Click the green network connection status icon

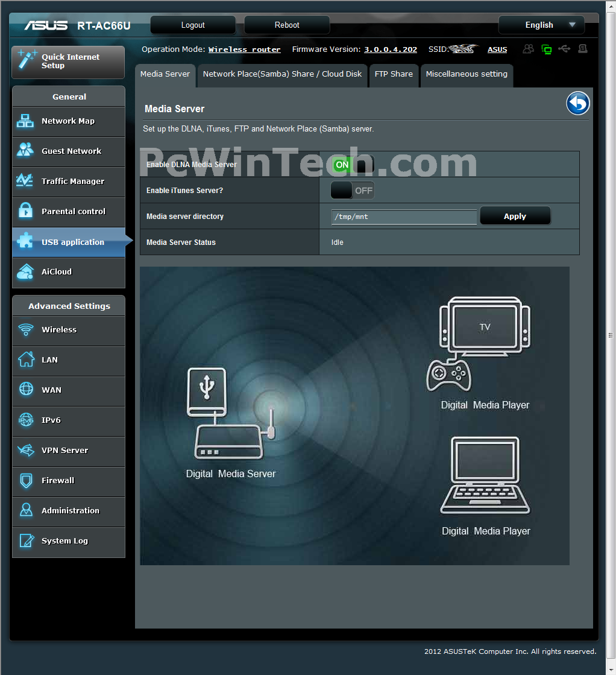point(546,49)
